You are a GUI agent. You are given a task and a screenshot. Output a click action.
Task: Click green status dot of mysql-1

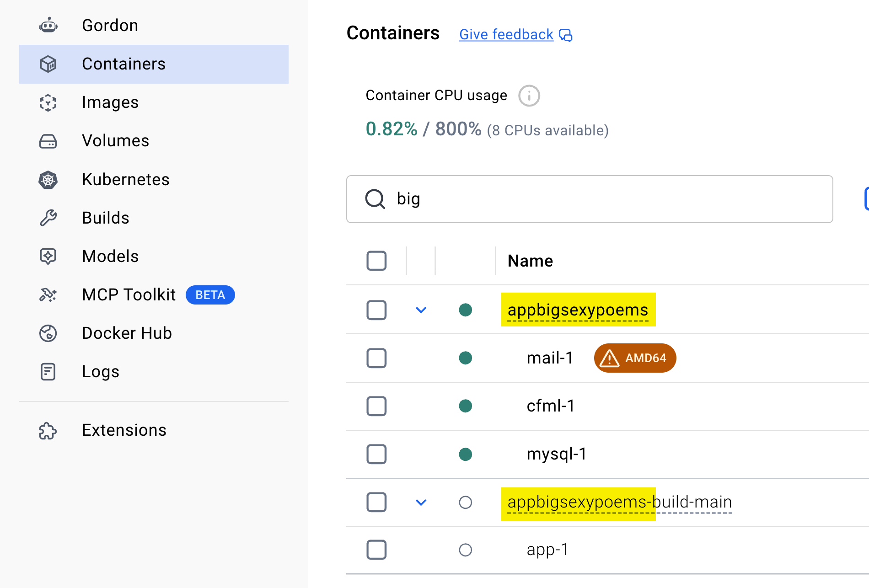(x=466, y=454)
